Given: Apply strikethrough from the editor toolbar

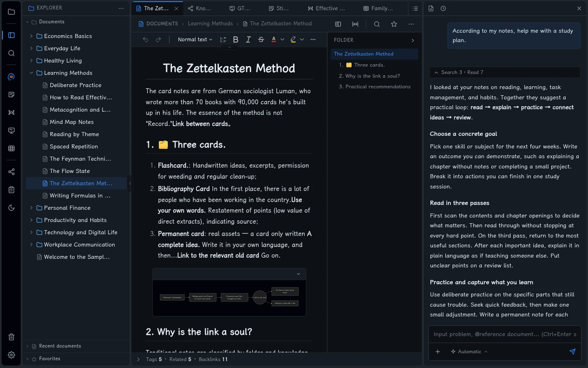Looking at the screenshot, I should point(261,40).
